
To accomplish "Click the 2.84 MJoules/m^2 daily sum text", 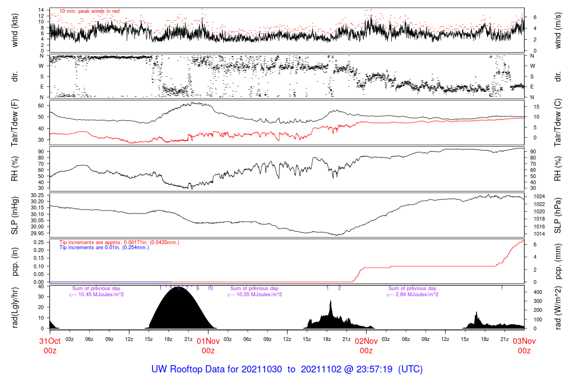I will pyautogui.click(x=413, y=295).
